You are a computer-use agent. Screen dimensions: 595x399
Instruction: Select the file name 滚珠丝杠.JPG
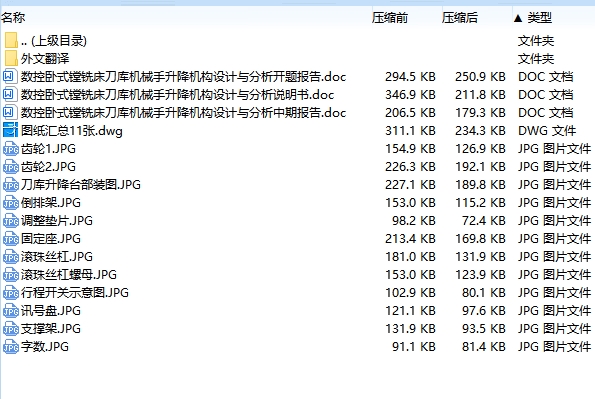(57, 257)
